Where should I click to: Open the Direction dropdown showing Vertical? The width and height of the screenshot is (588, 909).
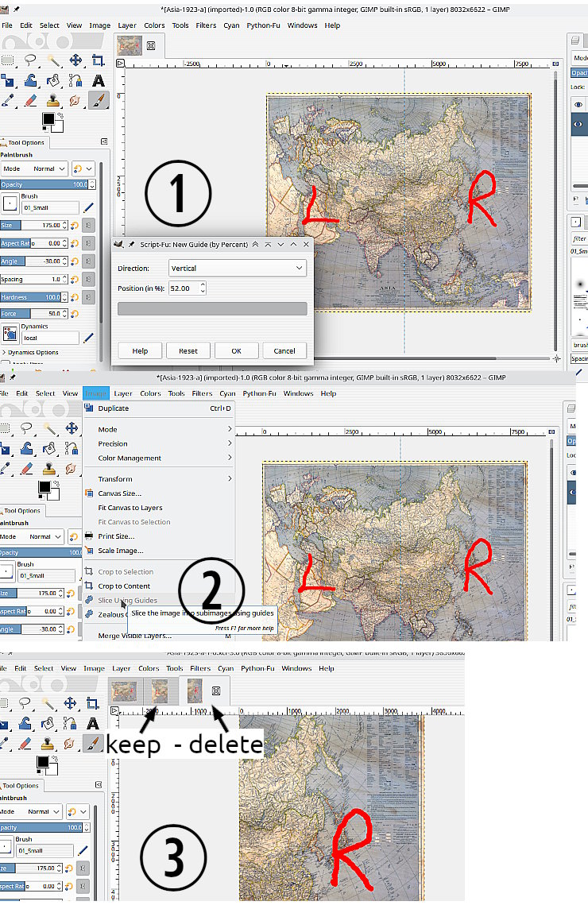pos(237,269)
